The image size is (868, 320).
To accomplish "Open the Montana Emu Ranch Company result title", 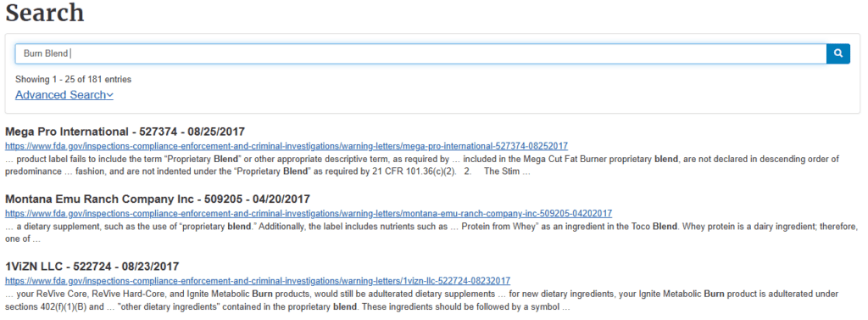I will [x=157, y=199].
